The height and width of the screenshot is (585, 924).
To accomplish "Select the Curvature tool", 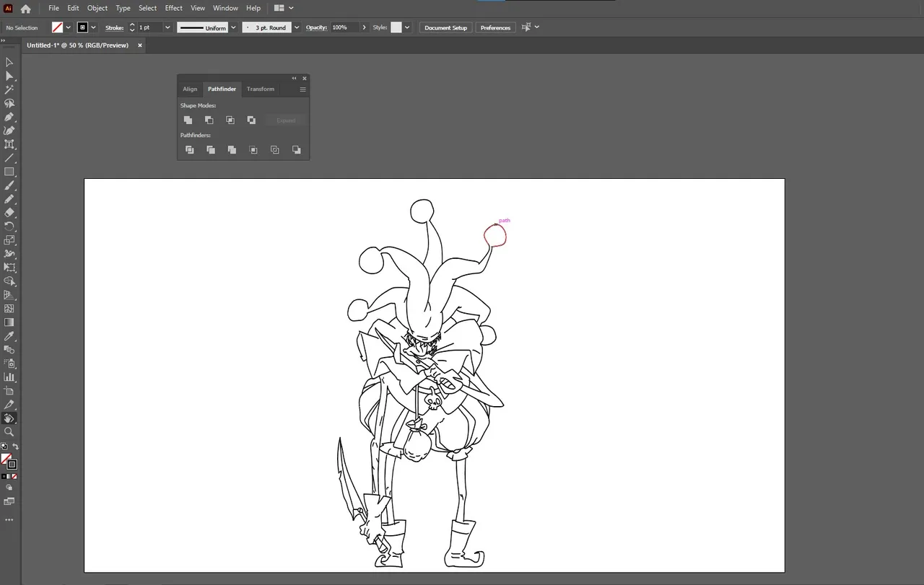I will [9, 131].
